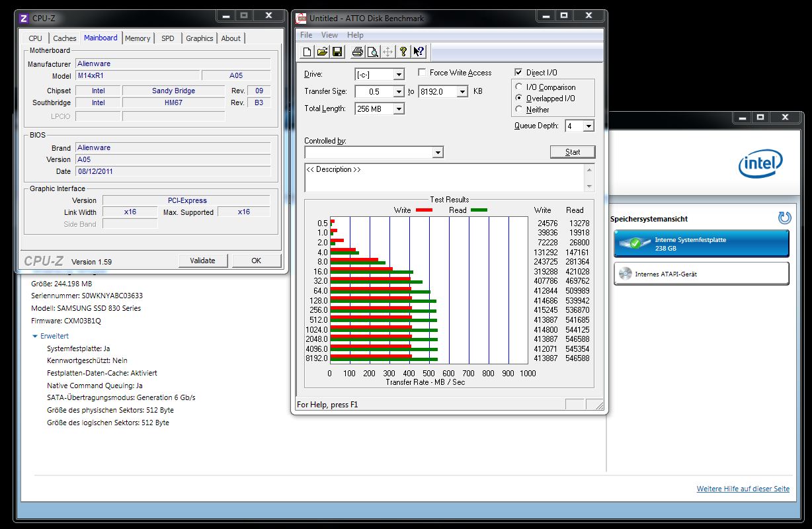The height and width of the screenshot is (529, 812).
Task: Click the four-arrow move icon in ATTO toolbar
Action: [388, 52]
